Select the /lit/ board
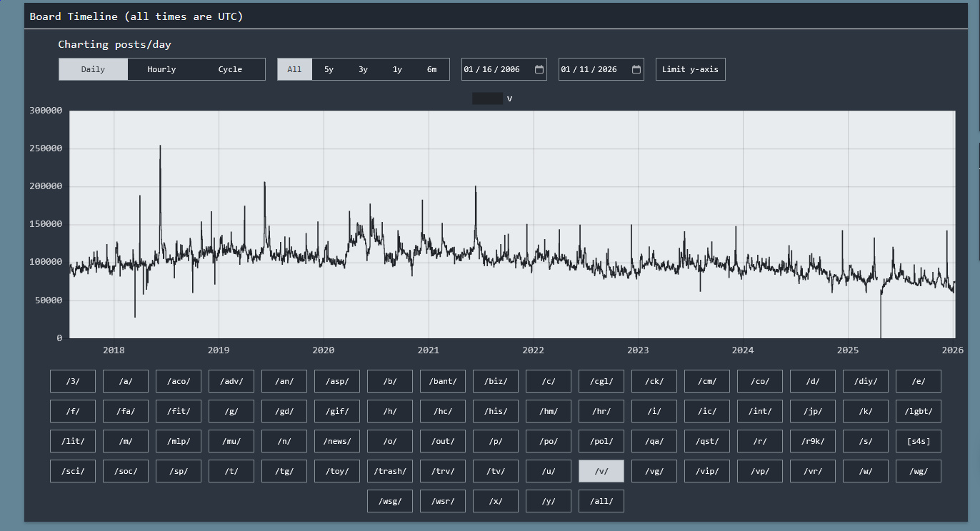 pyautogui.click(x=73, y=441)
